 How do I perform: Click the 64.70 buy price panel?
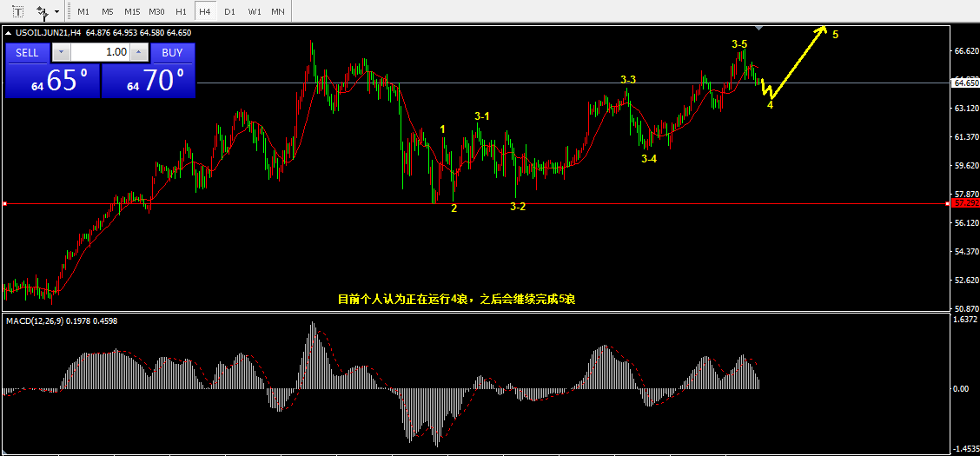coord(148,81)
